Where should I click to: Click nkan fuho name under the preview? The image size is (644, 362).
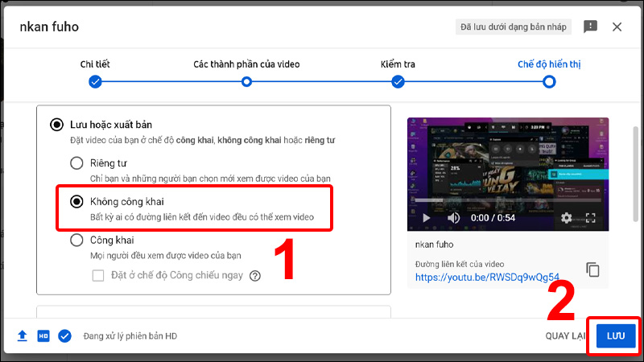pyautogui.click(x=434, y=245)
